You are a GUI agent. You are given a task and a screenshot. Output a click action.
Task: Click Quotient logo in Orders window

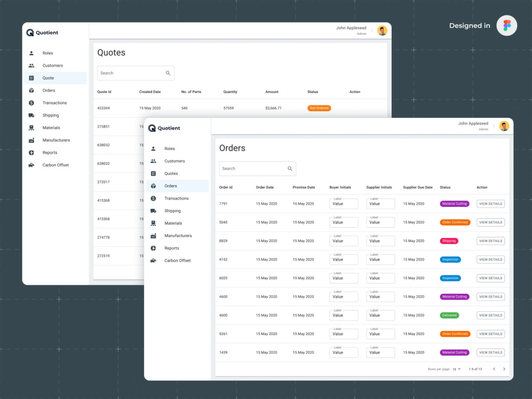pos(164,128)
